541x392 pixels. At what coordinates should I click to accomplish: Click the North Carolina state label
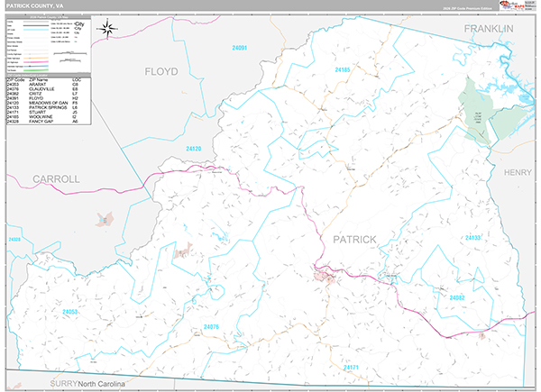click(x=101, y=384)
